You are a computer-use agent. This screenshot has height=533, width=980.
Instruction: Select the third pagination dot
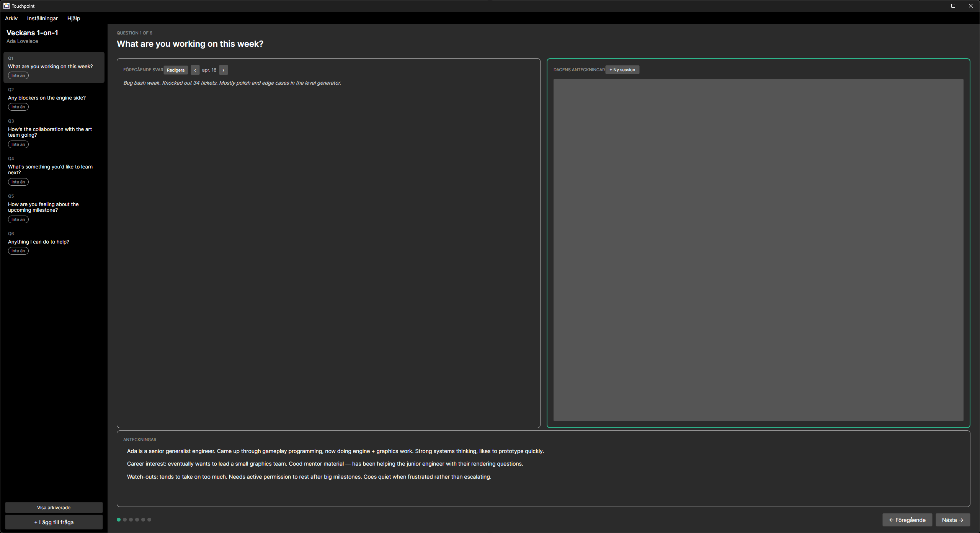tap(131, 520)
